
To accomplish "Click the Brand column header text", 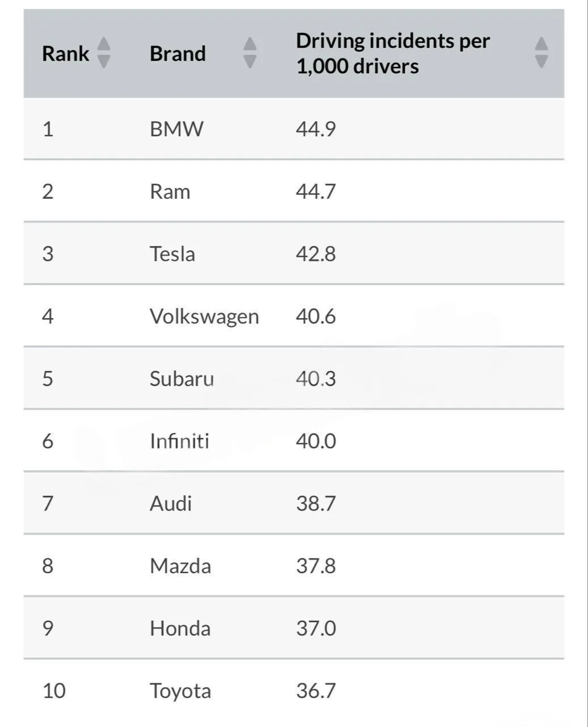I will point(178,54).
